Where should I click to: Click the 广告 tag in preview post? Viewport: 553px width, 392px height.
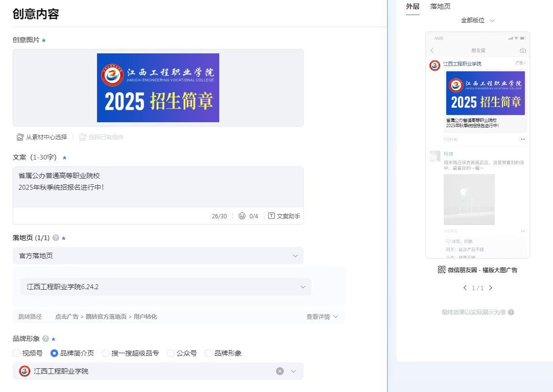coord(520,63)
